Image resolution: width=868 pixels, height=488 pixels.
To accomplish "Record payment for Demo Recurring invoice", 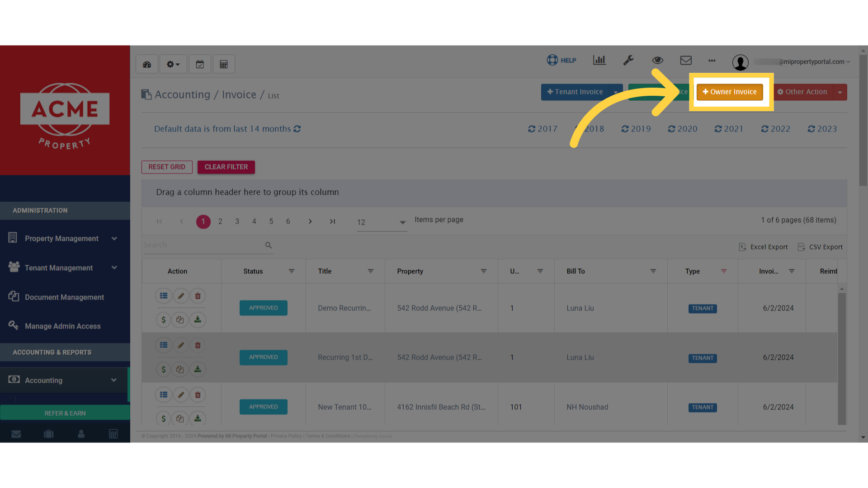I will [164, 320].
